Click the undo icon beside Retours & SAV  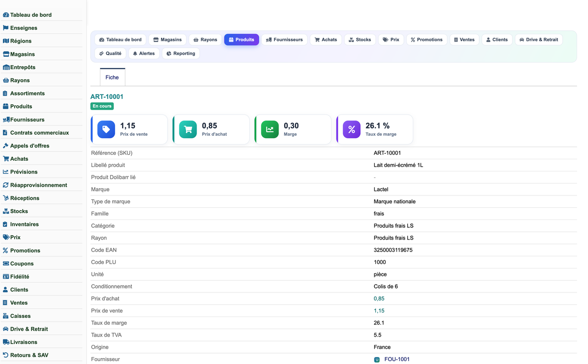(x=6, y=355)
